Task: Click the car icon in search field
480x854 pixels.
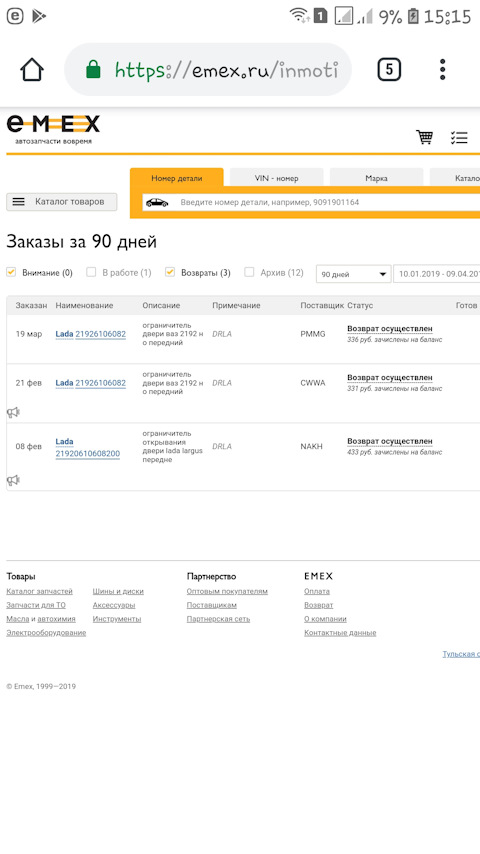Action: point(157,203)
